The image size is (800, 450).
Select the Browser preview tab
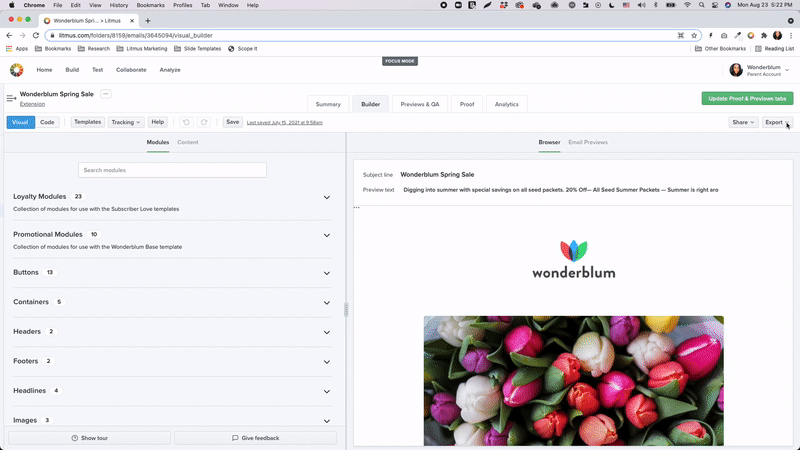point(549,142)
